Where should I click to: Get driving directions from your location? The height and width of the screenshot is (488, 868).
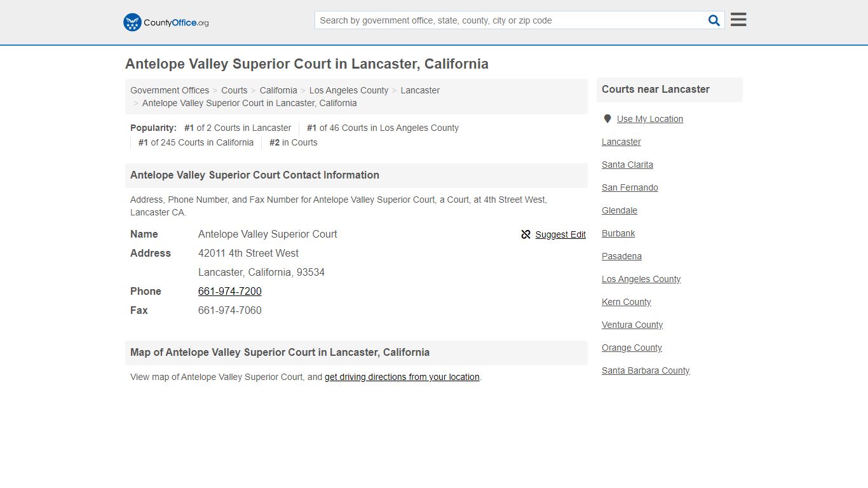coord(402,377)
